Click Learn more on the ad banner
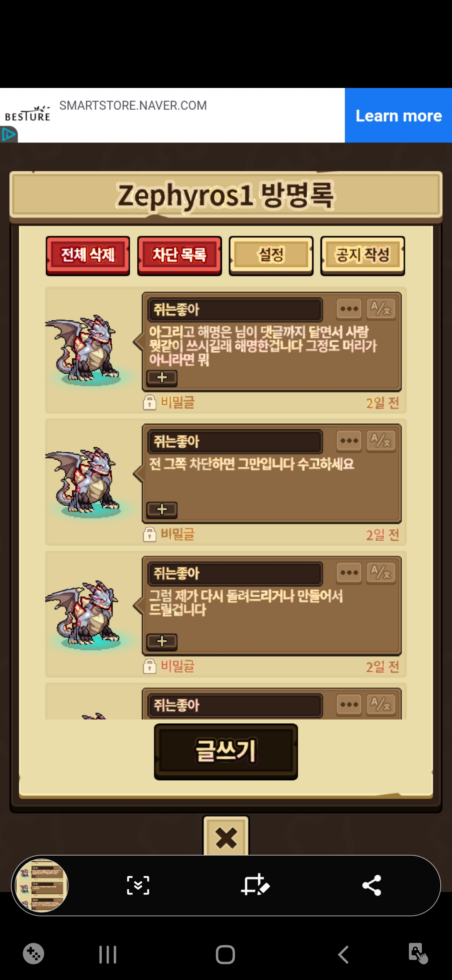The image size is (452, 980). pos(398,115)
